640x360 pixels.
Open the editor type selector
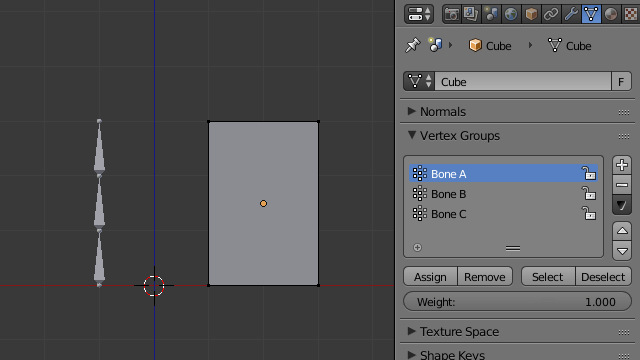pos(419,14)
